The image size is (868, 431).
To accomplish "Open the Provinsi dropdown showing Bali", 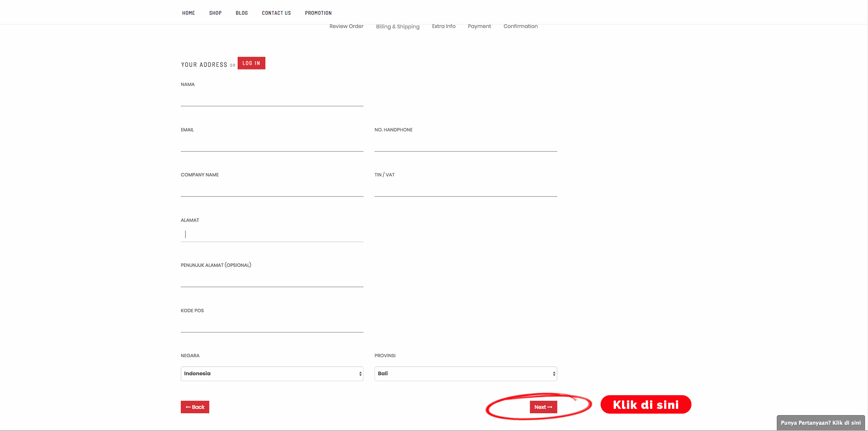I will pyautogui.click(x=465, y=374).
